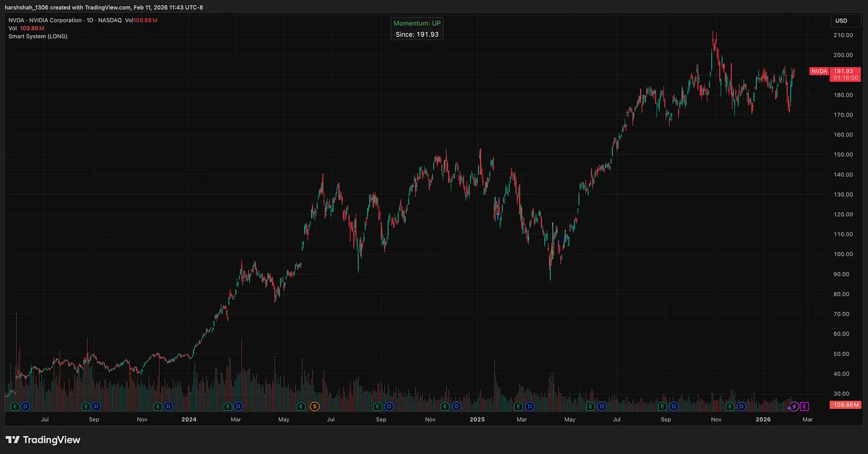Image resolution: width=868 pixels, height=454 pixels.
Task: Select earnings E marker left of Jul 2025
Action: 590,406
